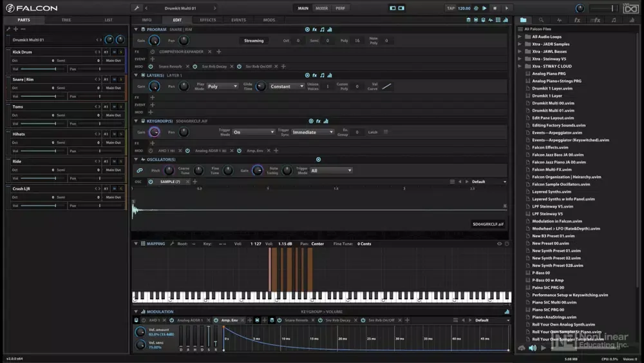Go to the next preset arrow
This screenshot has height=363, width=644.
point(215,8)
